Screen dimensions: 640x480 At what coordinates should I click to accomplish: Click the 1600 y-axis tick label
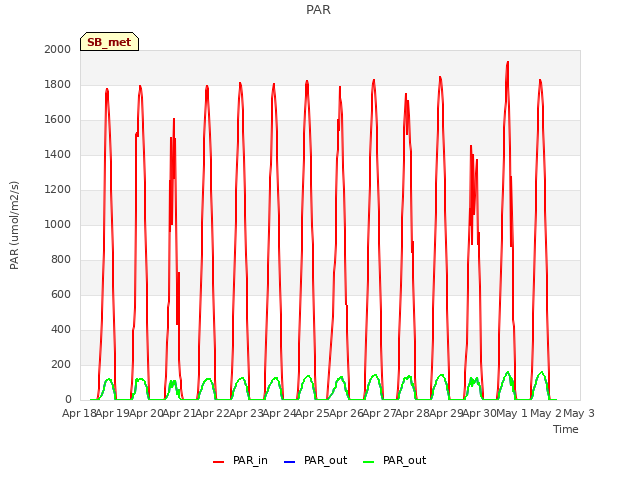58,120
